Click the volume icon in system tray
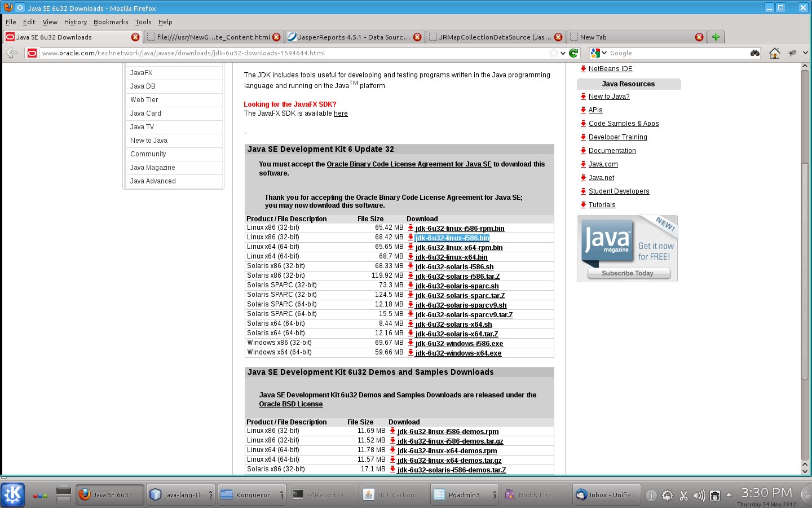The width and height of the screenshot is (812, 508). click(699, 496)
